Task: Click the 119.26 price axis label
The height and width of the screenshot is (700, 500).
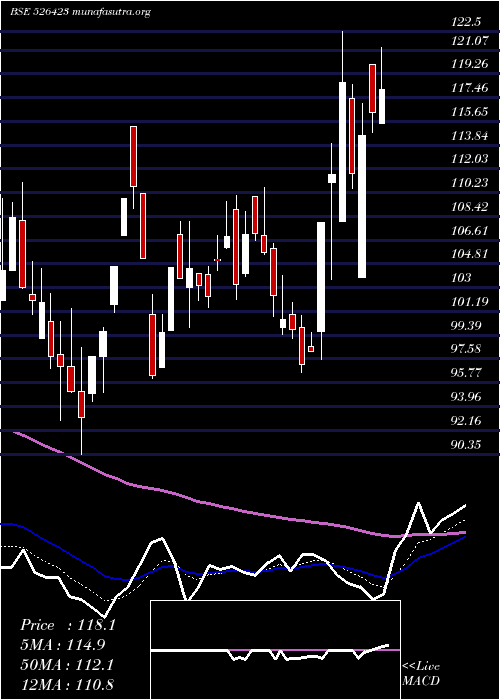Action: pyautogui.click(x=469, y=64)
